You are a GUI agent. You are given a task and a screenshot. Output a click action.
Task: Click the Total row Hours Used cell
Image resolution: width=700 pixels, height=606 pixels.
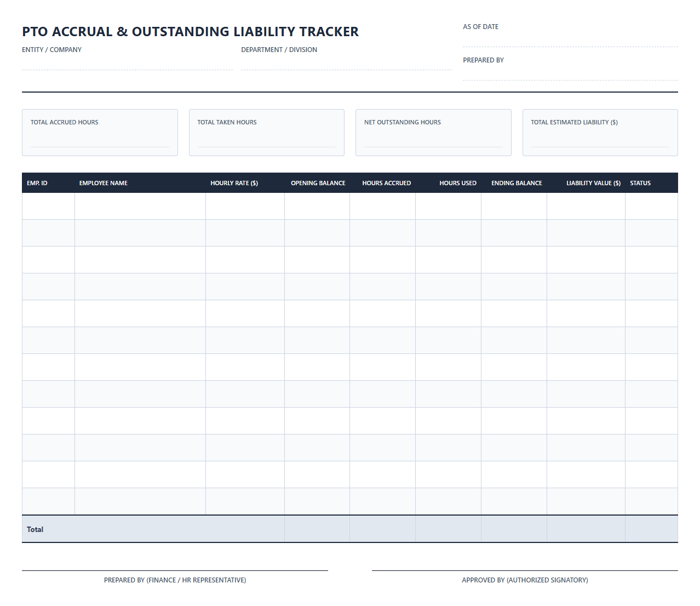coord(449,529)
